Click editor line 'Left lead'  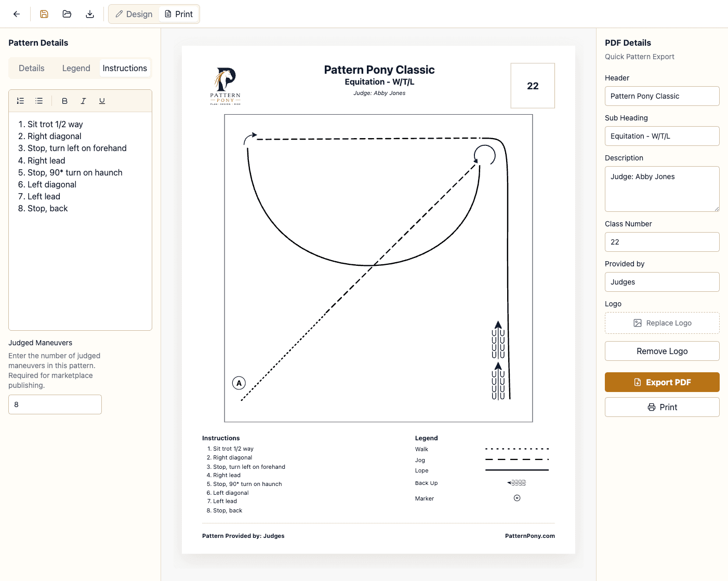click(44, 196)
